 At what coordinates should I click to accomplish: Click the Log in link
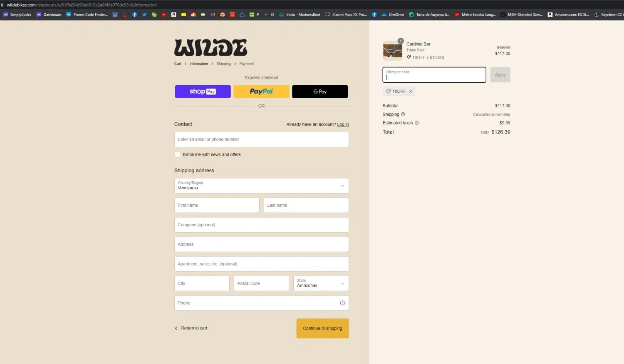pos(343,124)
